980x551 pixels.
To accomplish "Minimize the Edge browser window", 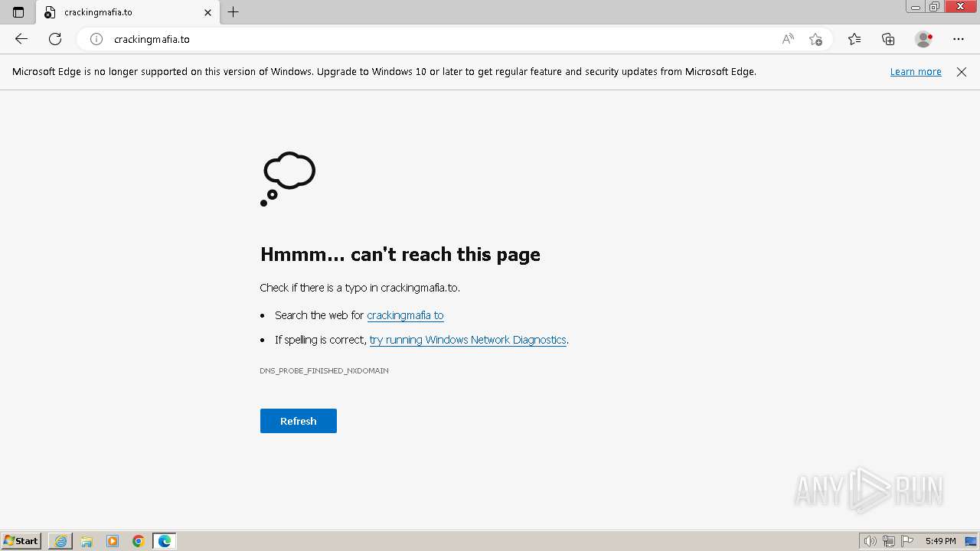I will [915, 7].
